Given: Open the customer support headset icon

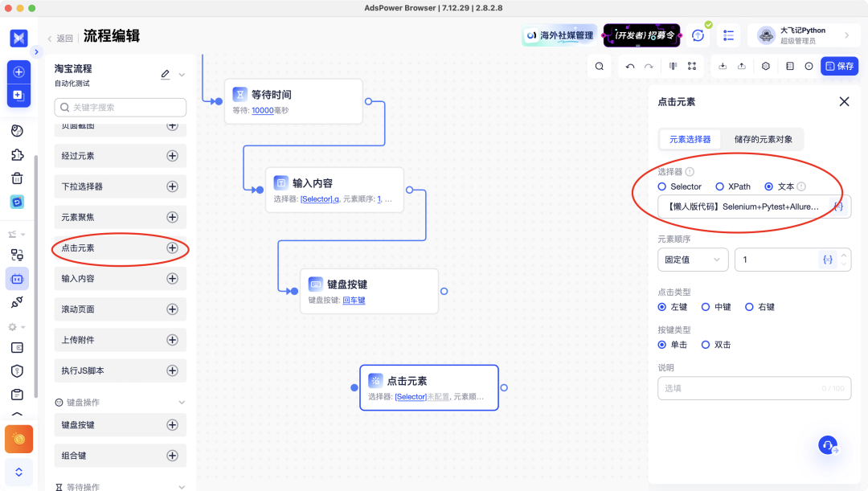Looking at the screenshot, I should click(828, 444).
